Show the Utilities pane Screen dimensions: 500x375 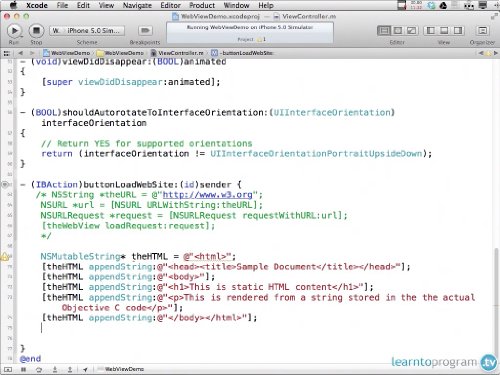(458, 31)
